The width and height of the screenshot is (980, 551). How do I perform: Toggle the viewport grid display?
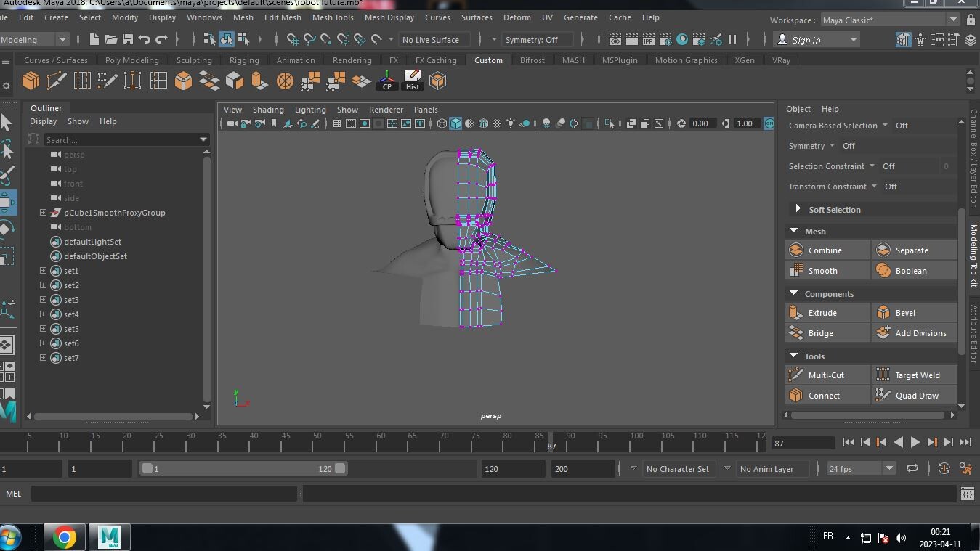(336, 123)
